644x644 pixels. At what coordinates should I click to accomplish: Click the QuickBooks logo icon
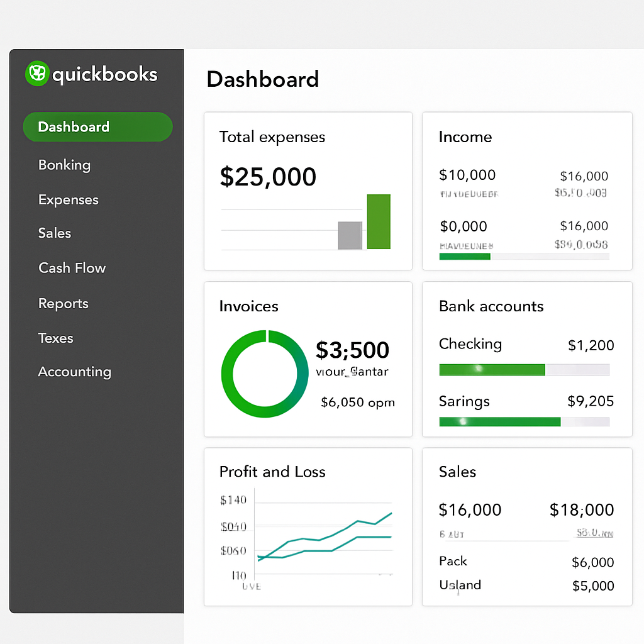(37, 74)
